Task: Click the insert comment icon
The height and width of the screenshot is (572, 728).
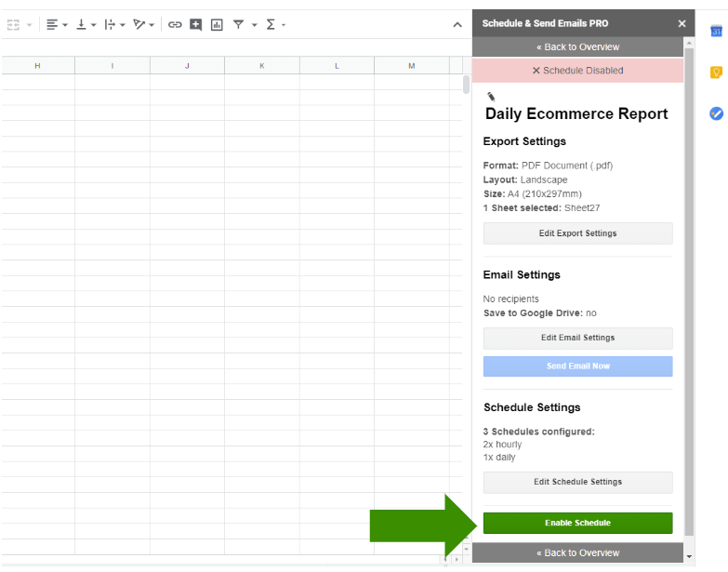Action: pos(196,24)
